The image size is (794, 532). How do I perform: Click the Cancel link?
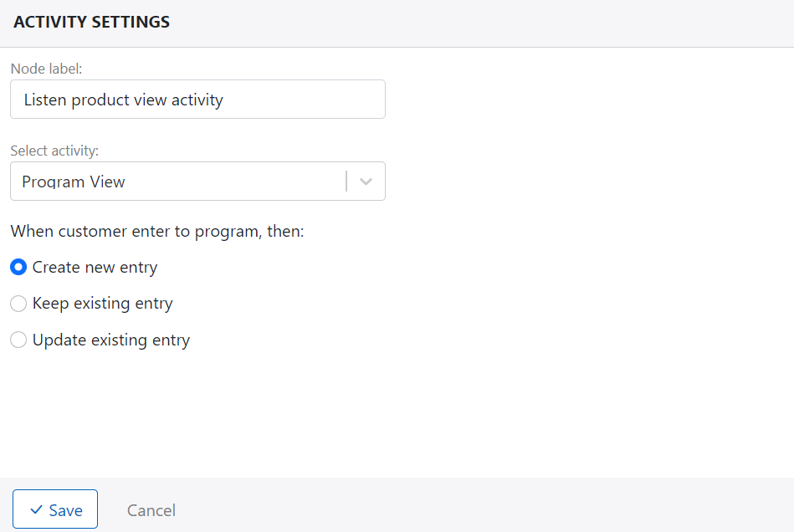pos(151,510)
